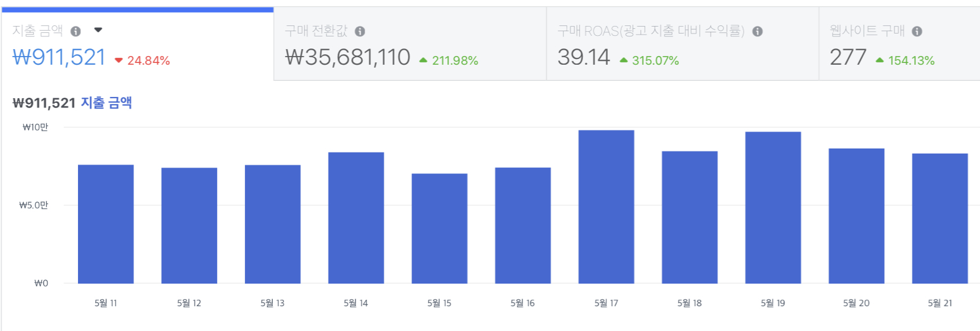Viewport: 980px width, 331px height.
Task: Select the 지출 금액 metric tab
Action: point(138,44)
